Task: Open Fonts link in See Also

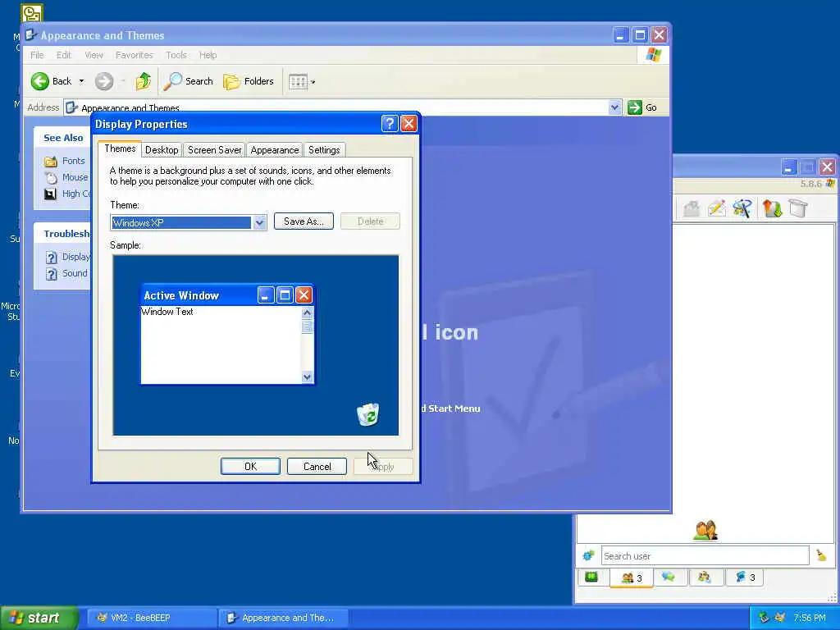Action: coord(73,161)
